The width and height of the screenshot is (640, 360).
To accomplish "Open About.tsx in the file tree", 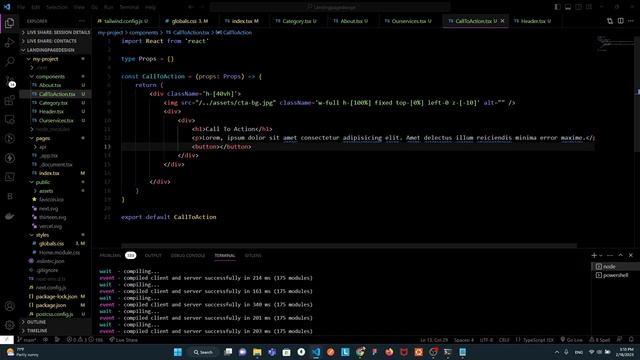I will [x=56, y=85].
